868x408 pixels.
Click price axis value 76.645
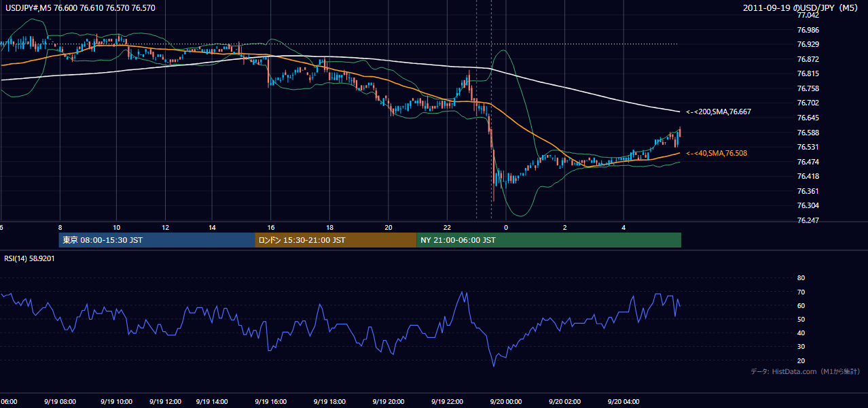(809, 118)
